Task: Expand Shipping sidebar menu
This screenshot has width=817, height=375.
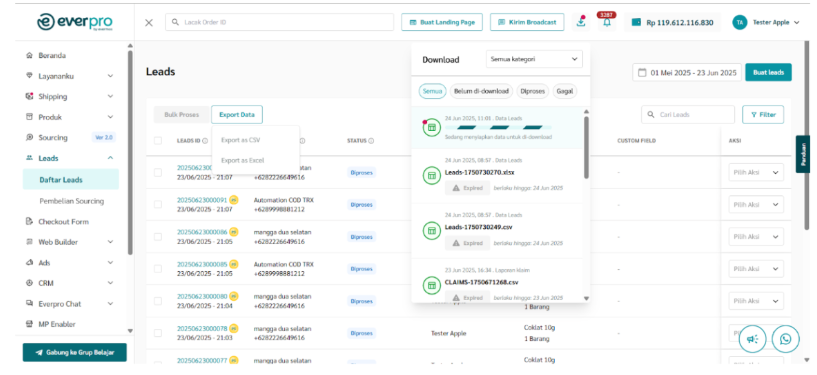Action: (70, 96)
